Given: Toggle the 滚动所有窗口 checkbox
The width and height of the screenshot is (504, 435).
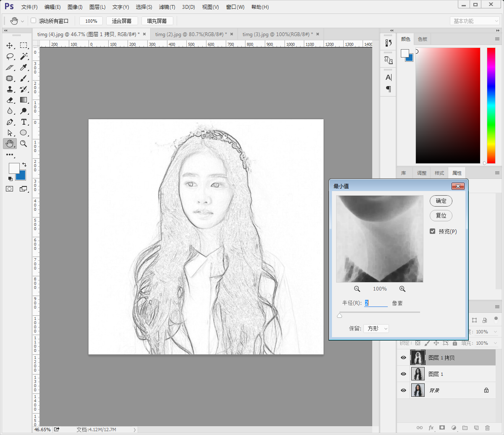Looking at the screenshot, I should [34, 21].
